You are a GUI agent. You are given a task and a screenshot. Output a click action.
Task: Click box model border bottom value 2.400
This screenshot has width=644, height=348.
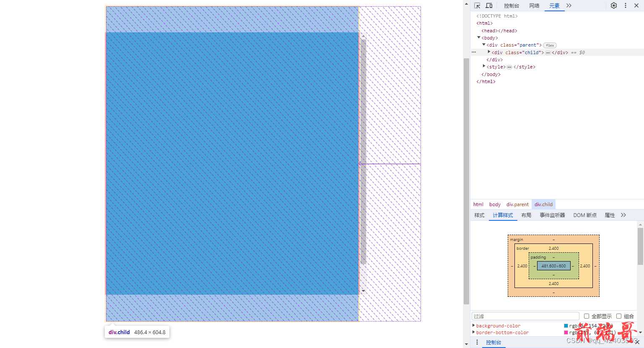(x=553, y=284)
